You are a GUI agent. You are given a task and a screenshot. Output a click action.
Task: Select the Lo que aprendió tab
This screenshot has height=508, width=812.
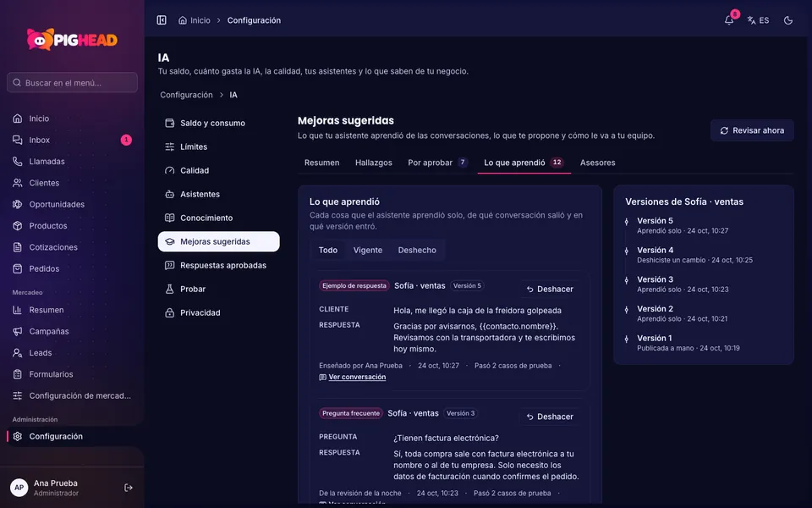pyautogui.click(x=524, y=163)
